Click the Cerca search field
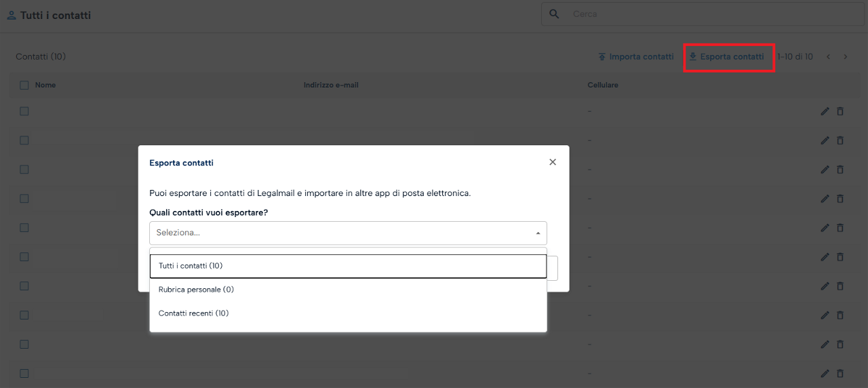Viewport: 868px width, 388px height. (704, 14)
